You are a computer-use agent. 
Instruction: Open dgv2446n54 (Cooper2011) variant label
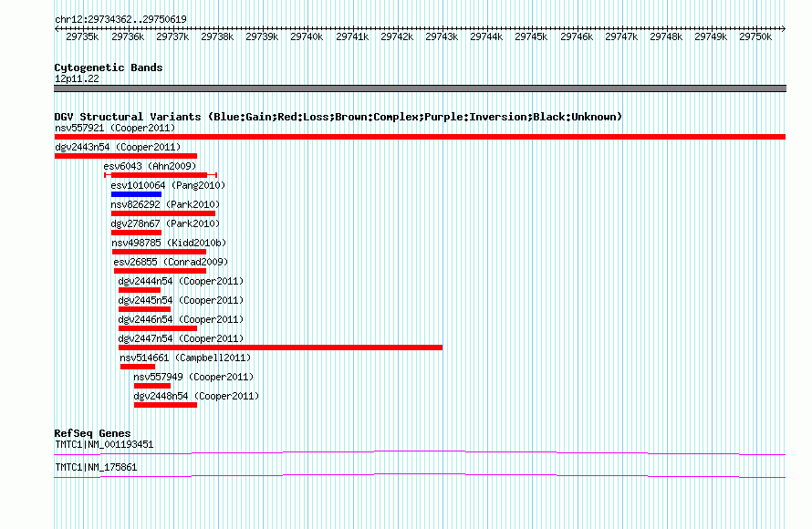click(181, 319)
